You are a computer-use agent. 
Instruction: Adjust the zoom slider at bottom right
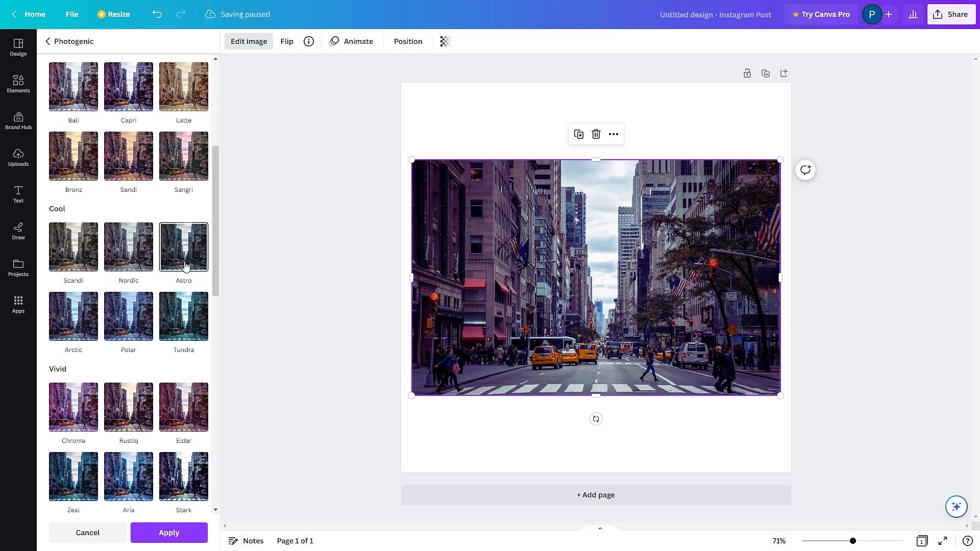(x=852, y=540)
